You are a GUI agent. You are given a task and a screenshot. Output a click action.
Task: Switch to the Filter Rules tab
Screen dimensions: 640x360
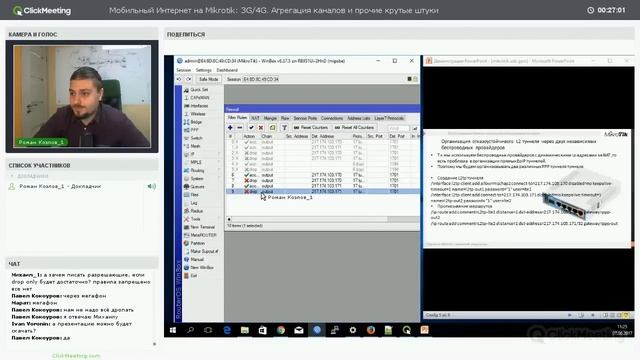click(237, 118)
